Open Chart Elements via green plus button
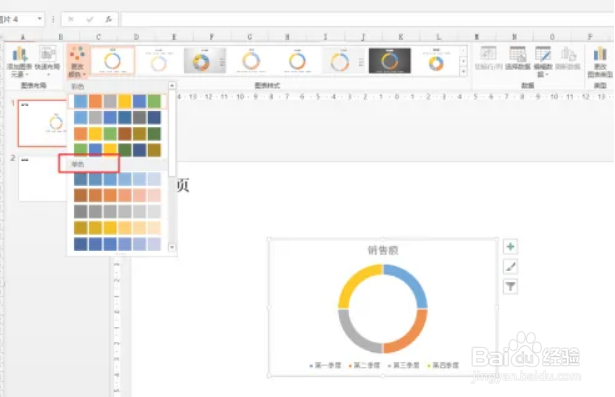The width and height of the screenshot is (615, 397). tap(510, 247)
